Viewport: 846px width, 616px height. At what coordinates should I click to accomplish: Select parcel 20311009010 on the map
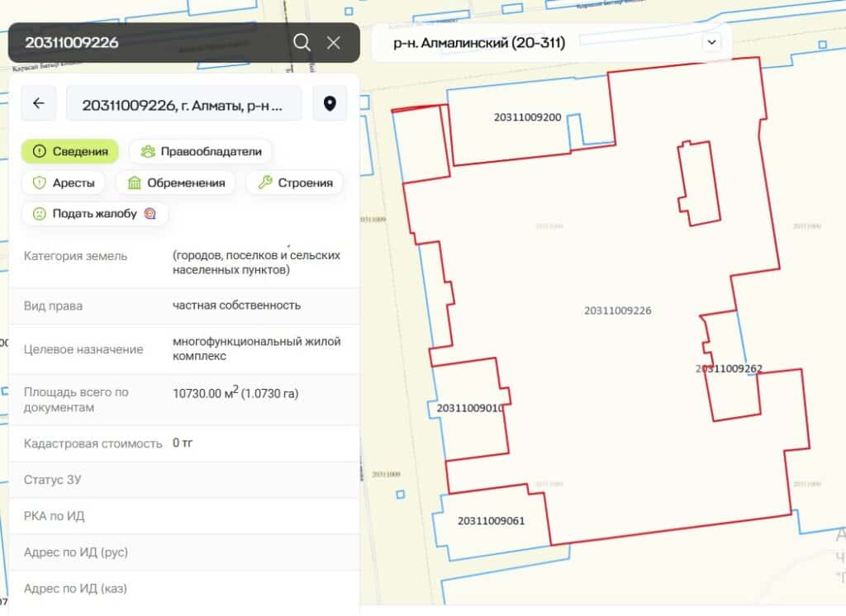(x=469, y=408)
